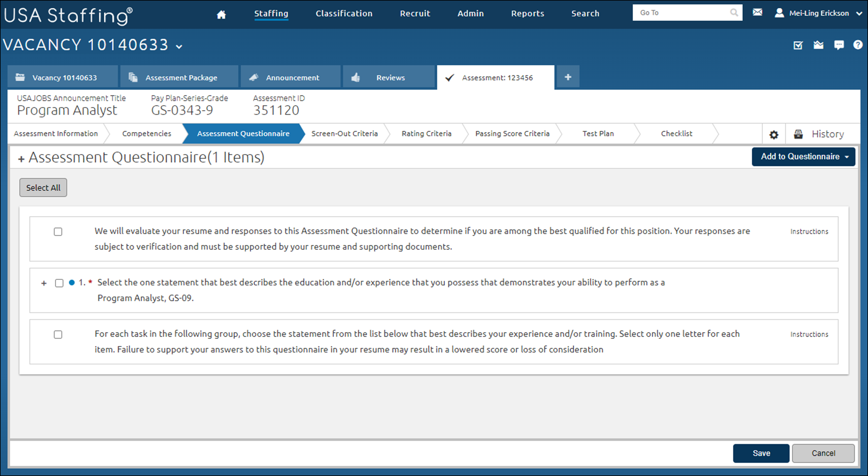The width and height of the screenshot is (868, 476).
Task: Open the user profile icon
Action: pyautogui.click(x=779, y=13)
